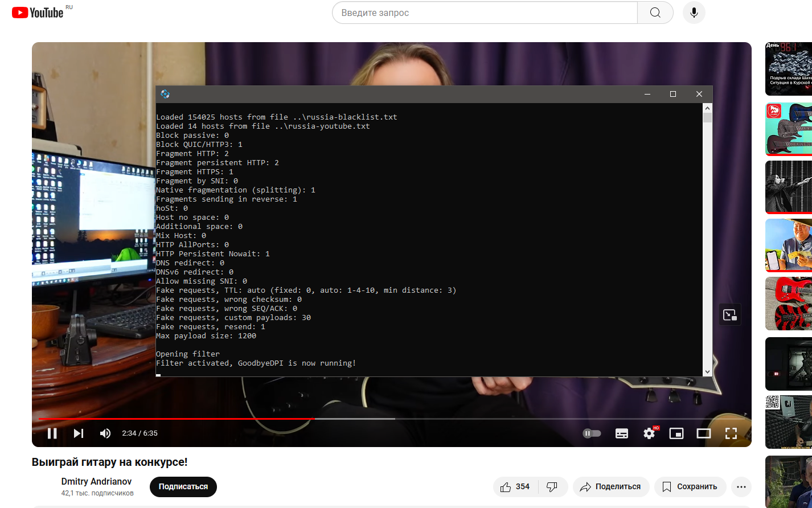Click the magnifying glass search button
This screenshot has height=508, width=812.
tap(655, 13)
